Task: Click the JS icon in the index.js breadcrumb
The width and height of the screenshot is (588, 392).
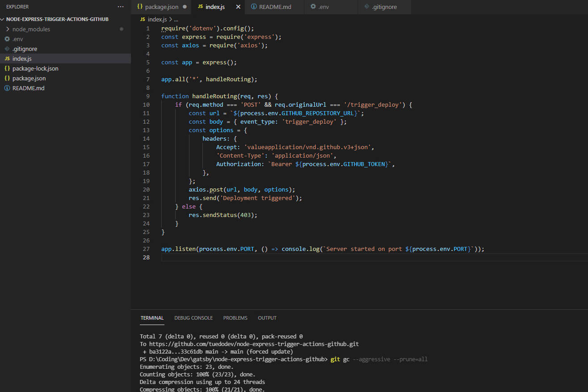Action: [143, 19]
